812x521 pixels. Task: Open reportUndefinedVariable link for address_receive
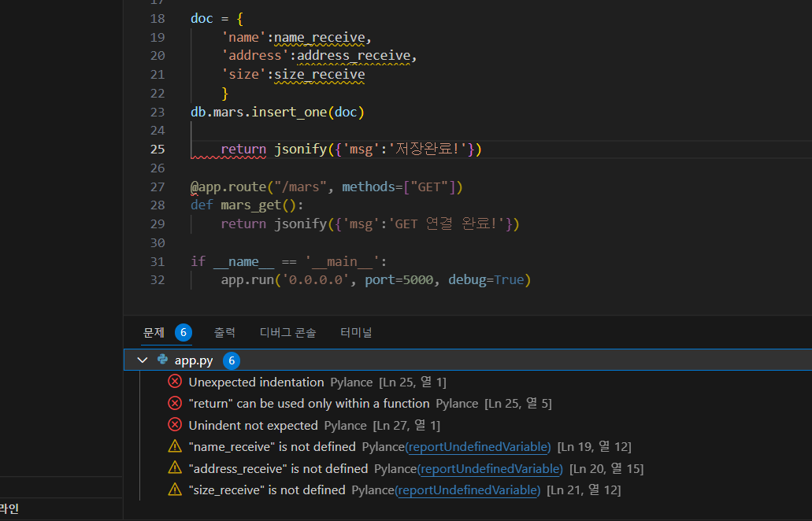(x=491, y=469)
